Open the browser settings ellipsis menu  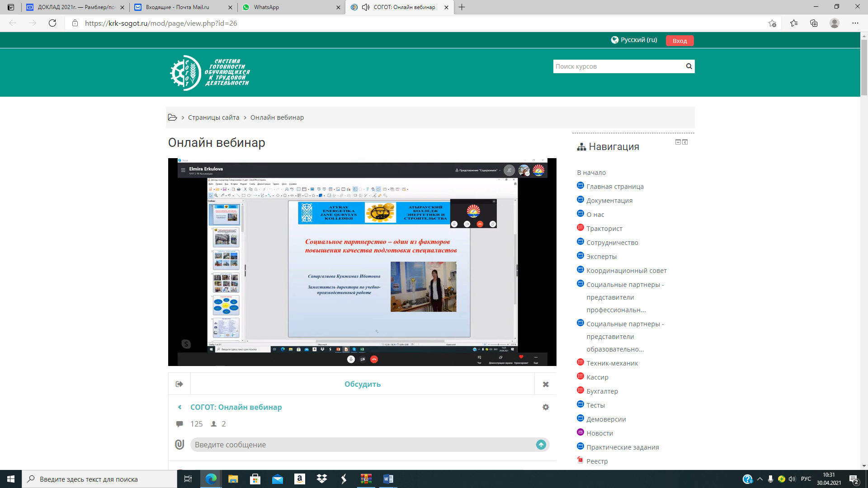point(855,23)
